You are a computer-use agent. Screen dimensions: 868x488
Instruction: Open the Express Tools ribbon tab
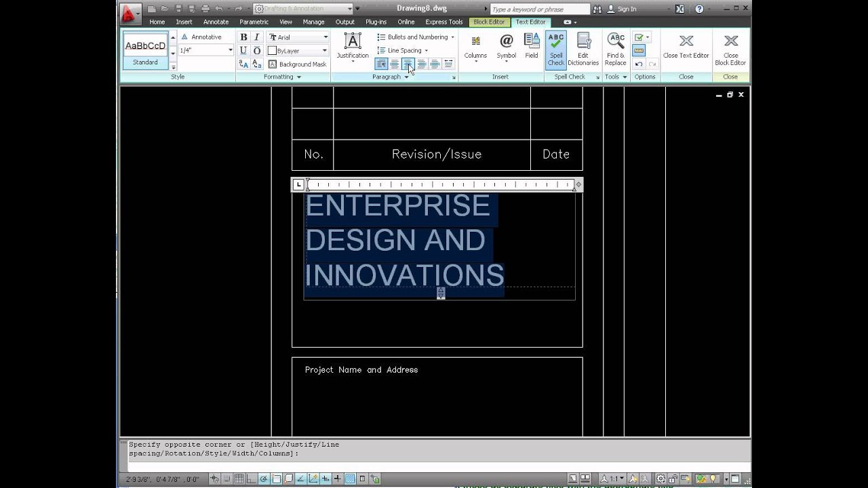[444, 22]
